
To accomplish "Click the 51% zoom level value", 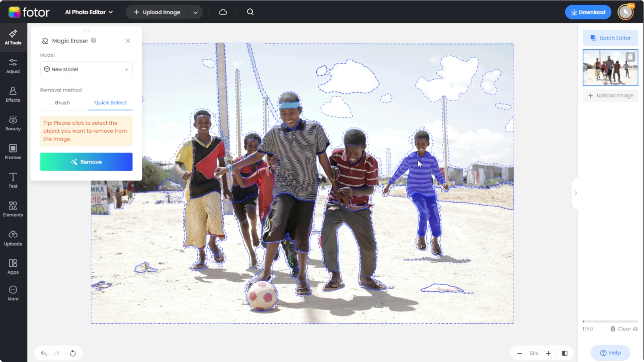I will pyautogui.click(x=534, y=353).
